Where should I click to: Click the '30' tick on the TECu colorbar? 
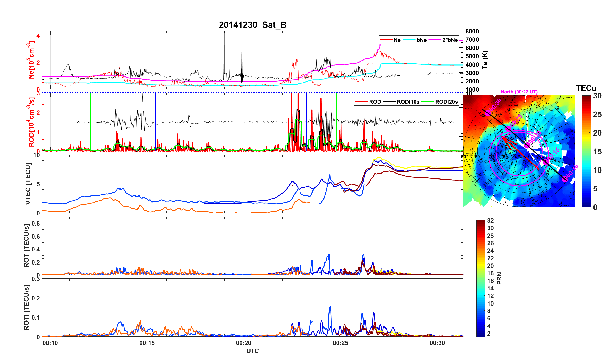point(597,96)
